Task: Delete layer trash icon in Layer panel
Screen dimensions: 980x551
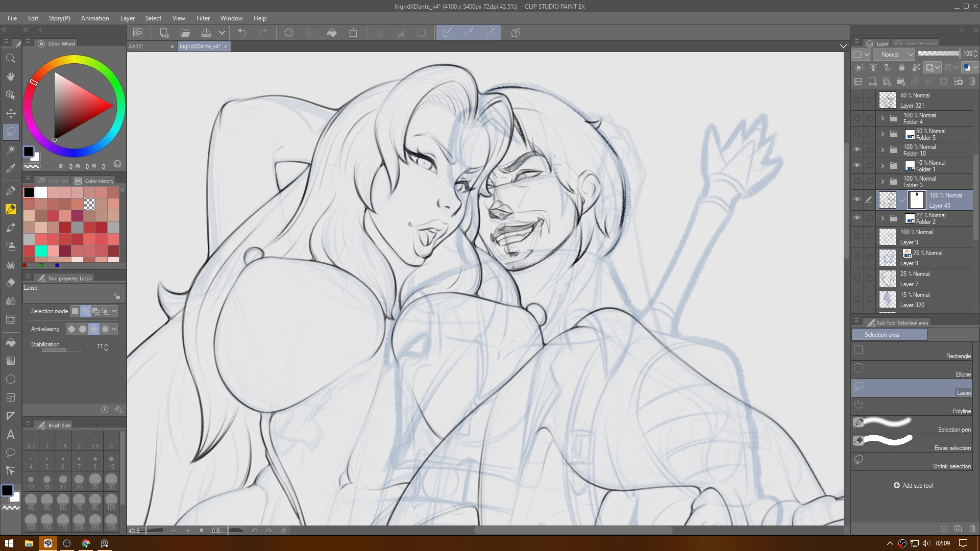Action: [x=972, y=82]
